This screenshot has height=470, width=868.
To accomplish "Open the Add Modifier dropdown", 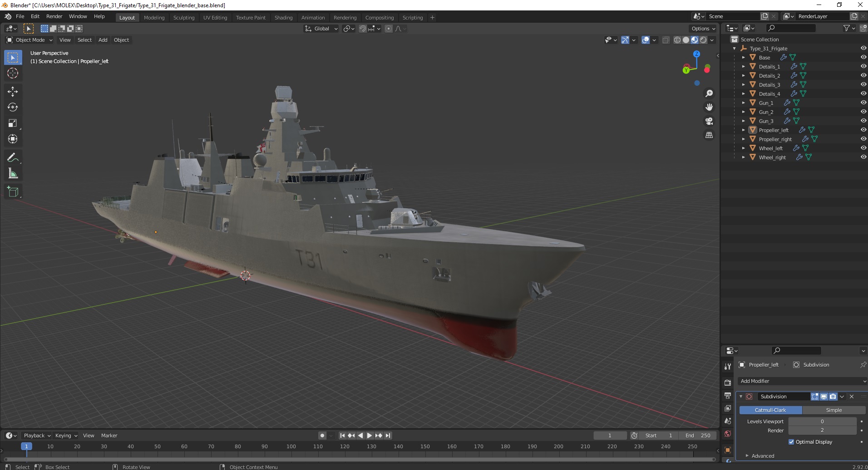I will coord(802,381).
